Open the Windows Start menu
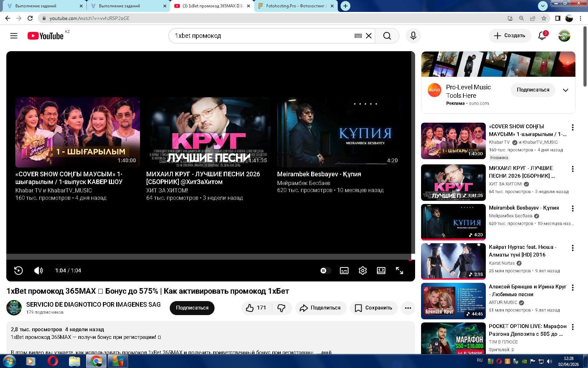The width and height of the screenshot is (588, 368). click(x=9, y=361)
